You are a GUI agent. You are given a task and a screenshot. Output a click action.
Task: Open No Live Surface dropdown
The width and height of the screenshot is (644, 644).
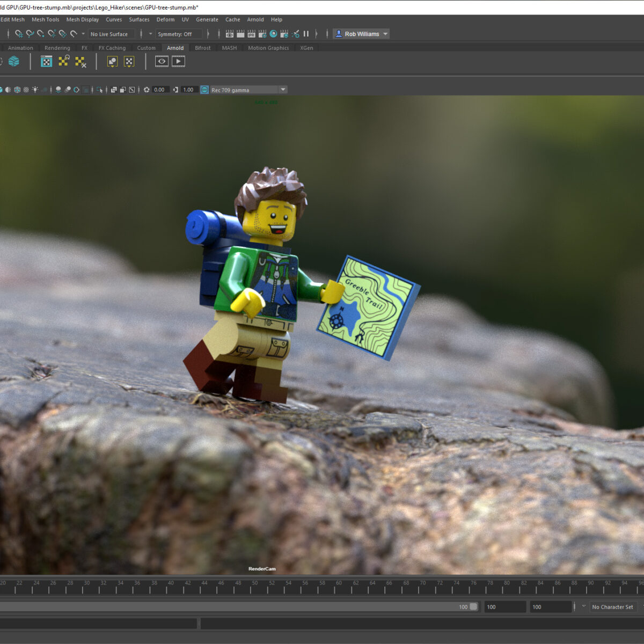(112, 34)
